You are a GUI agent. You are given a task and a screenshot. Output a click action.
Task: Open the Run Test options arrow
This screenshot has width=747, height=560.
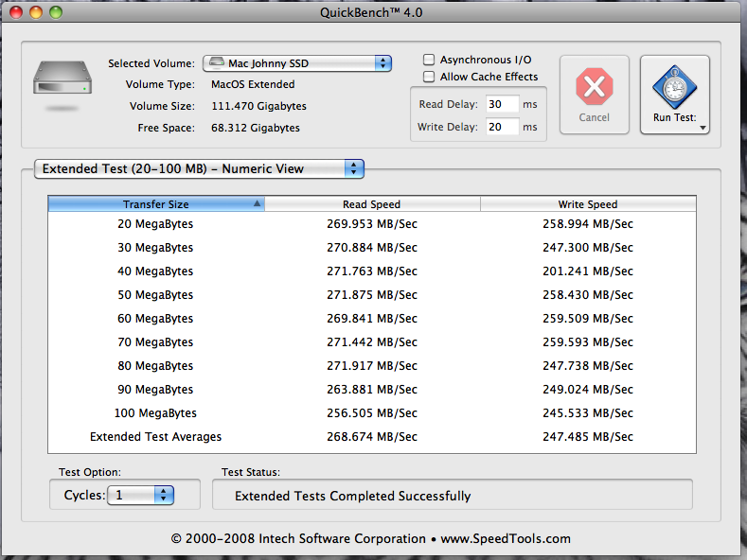tap(703, 128)
